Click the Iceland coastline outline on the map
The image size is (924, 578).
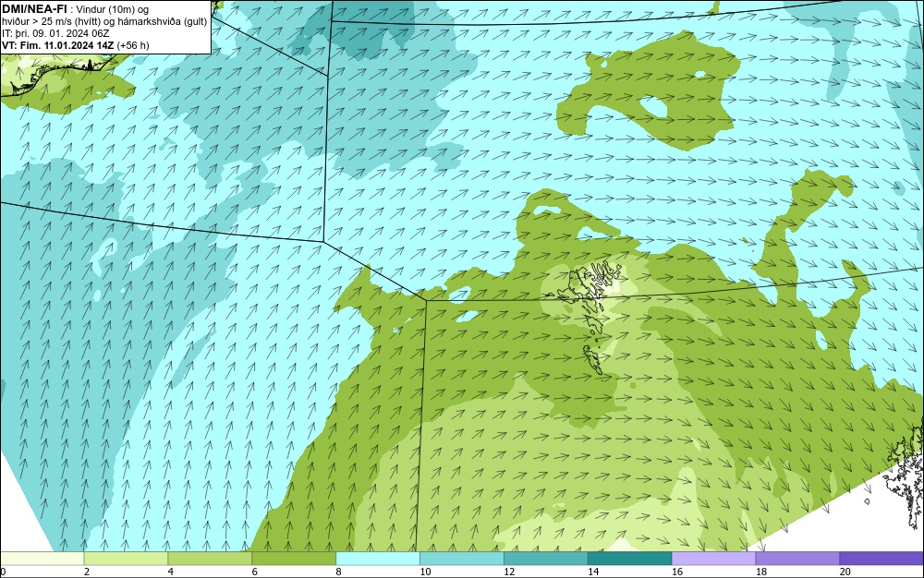[x=59, y=77]
